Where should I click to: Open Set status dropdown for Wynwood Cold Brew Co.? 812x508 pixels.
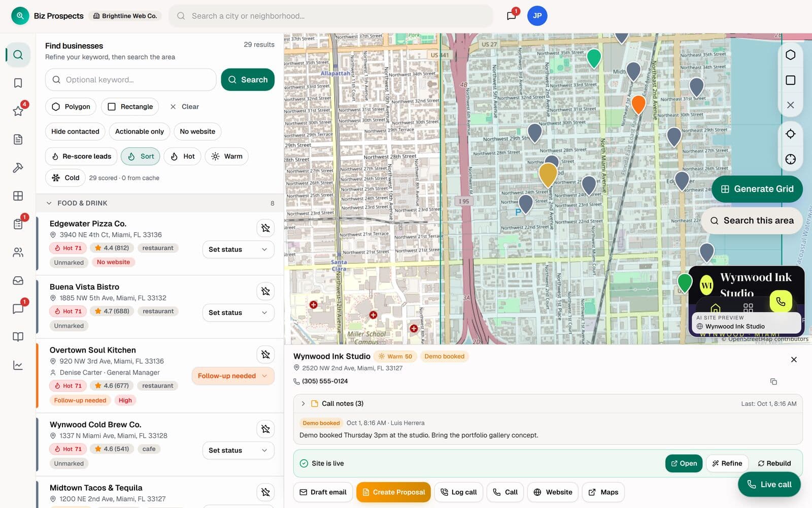pos(238,451)
